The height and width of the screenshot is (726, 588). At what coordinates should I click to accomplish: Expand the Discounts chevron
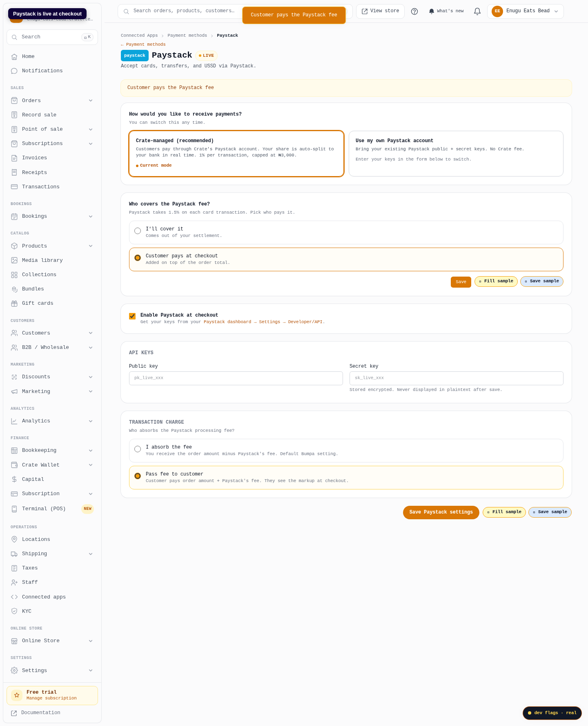(x=91, y=377)
